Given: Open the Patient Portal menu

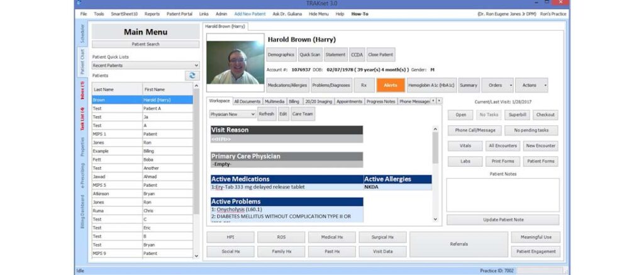Looking at the screenshot, I should coord(179,14).
